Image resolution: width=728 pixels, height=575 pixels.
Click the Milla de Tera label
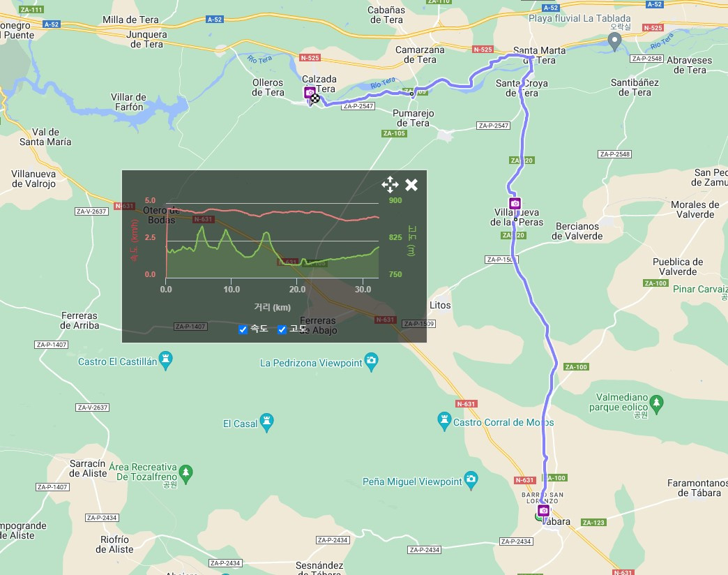click(x=130, y=20)
